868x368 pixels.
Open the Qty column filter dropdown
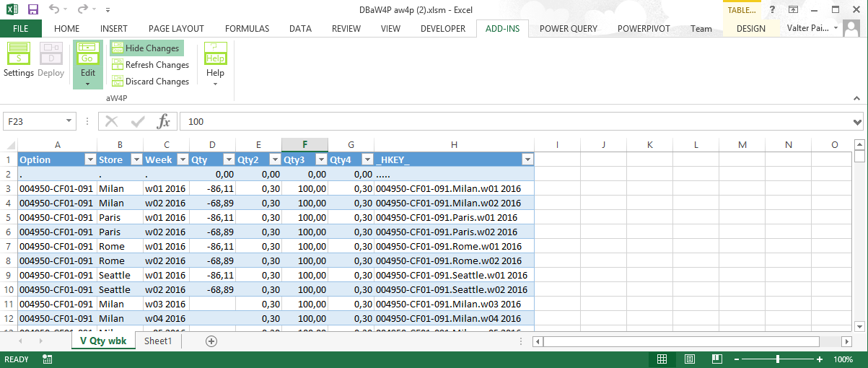(x=229, y=159)
